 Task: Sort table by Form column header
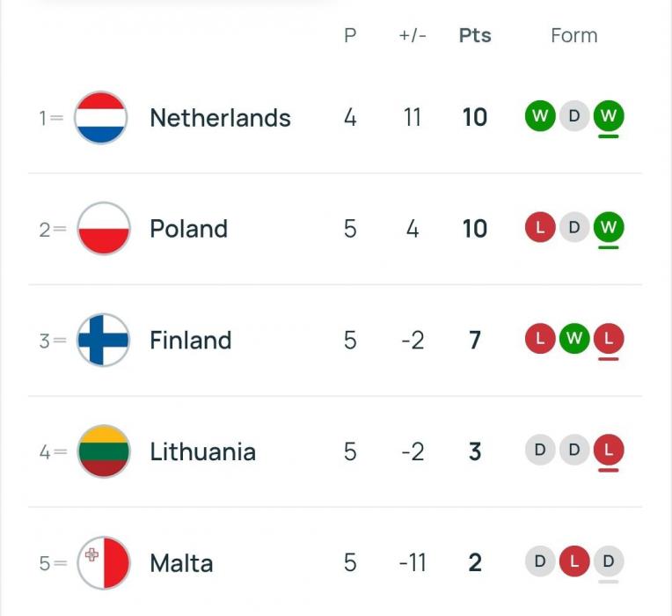pos(574,35)
